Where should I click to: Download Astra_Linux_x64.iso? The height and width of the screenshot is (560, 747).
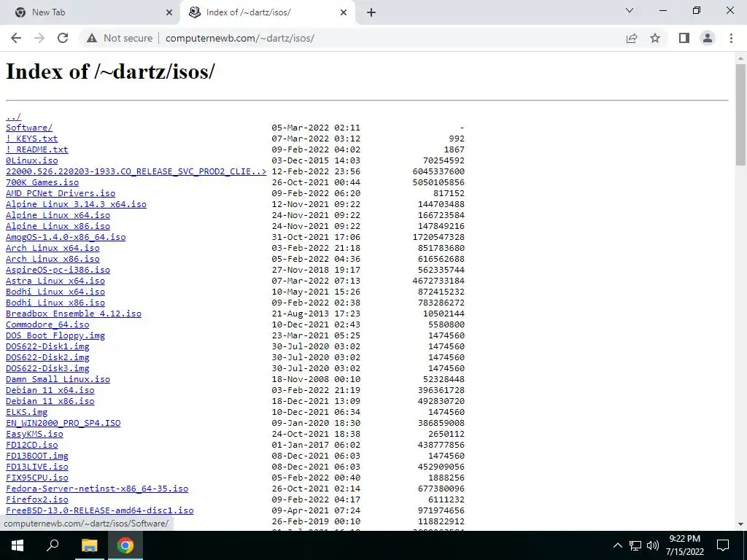(55, 281)
